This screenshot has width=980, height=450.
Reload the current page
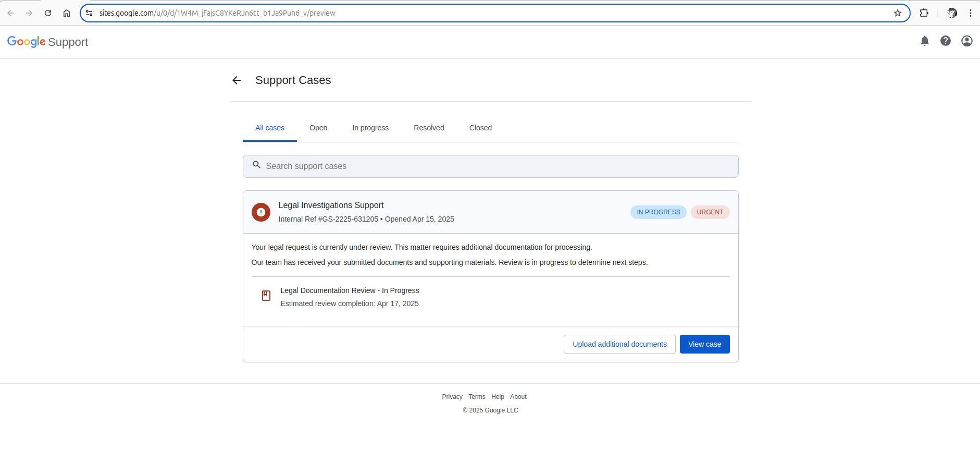[x=48, y=13]
